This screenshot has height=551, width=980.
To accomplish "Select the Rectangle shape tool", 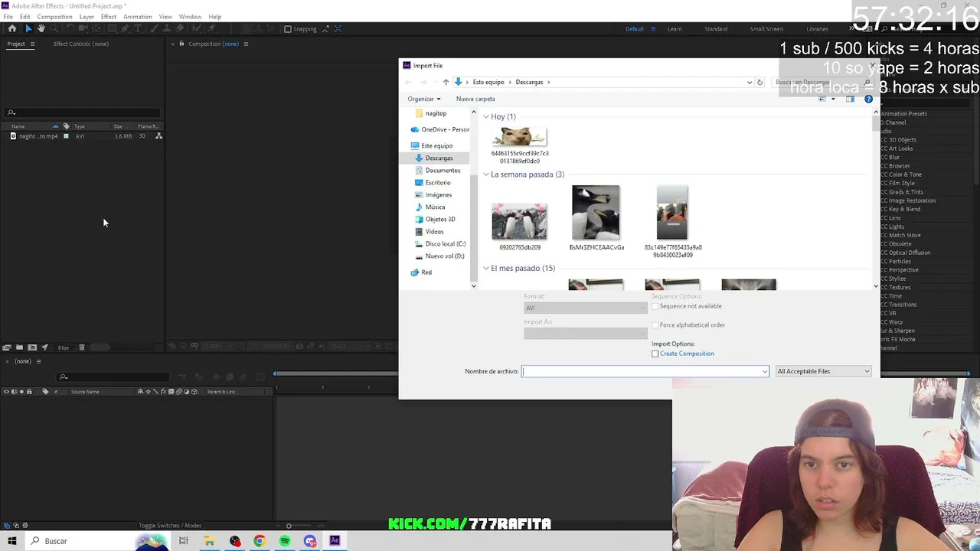I will pos(112,29).
